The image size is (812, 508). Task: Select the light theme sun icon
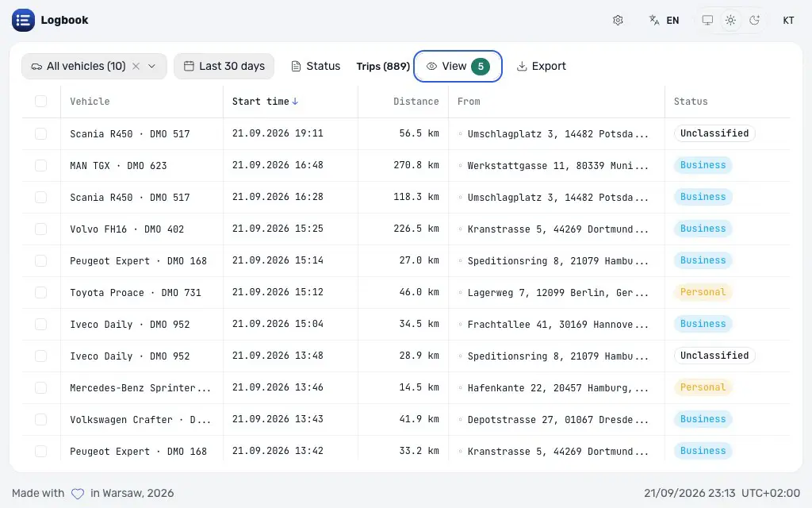pyautogui.click(x=730, y=20)
